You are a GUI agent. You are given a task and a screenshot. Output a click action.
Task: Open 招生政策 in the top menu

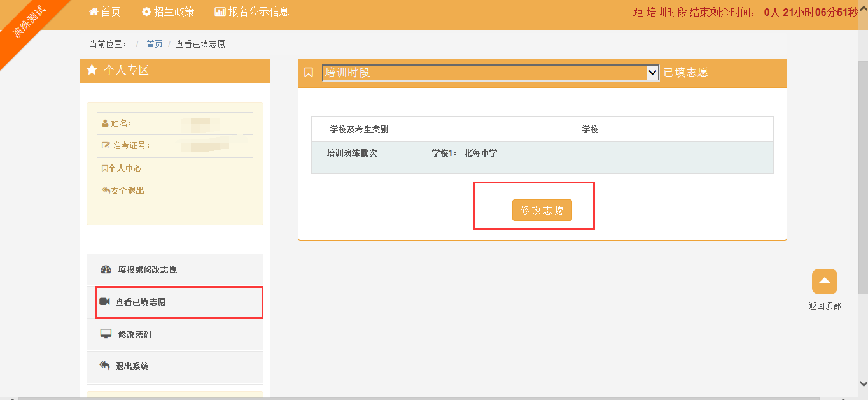point(174,11)
